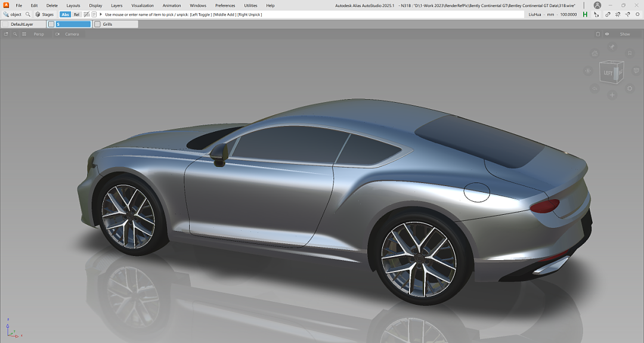Open the Persp view dropdown
The height and width of the screenshot is (343, 644).
click(38, 34)
